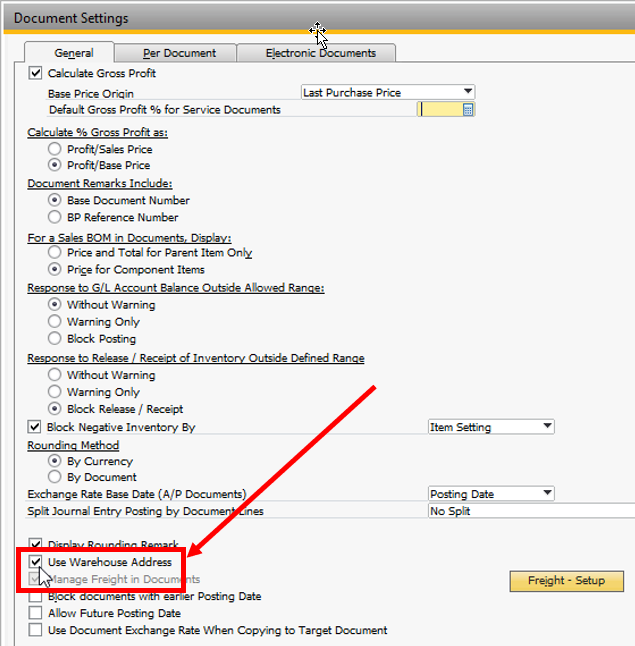The width and height of the screenshot is (635, 646).
Task: Select Price and Total for Parent Item Only
Action: [55, 253]
